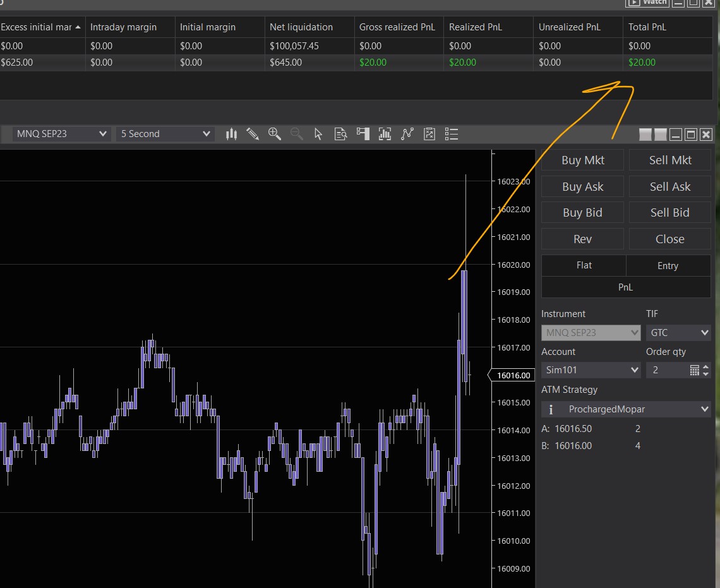Open the order quantity calculator icon

(x=694, y=370)
